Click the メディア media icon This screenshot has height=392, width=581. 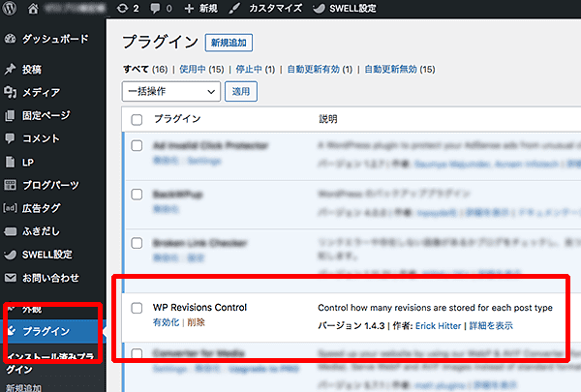click(11, 92)
